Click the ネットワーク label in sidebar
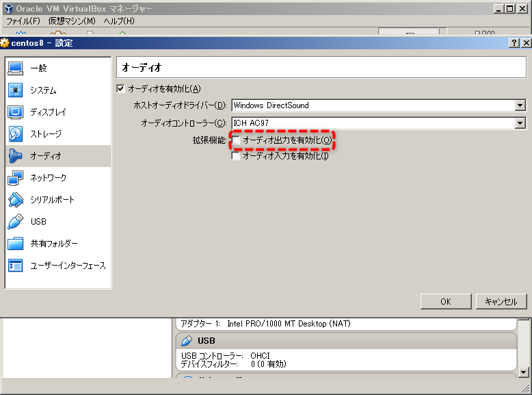 tap(48, 177)
